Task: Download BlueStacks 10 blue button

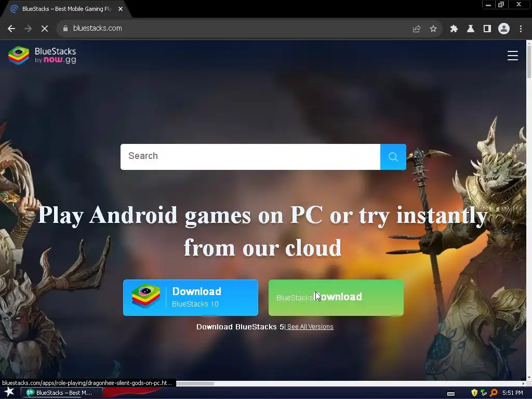Action: (191, 298)
